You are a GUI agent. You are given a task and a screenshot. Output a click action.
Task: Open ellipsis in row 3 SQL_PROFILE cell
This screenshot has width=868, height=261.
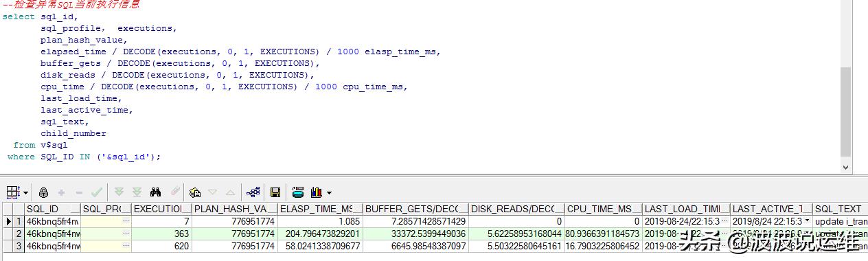click(125, 246)
